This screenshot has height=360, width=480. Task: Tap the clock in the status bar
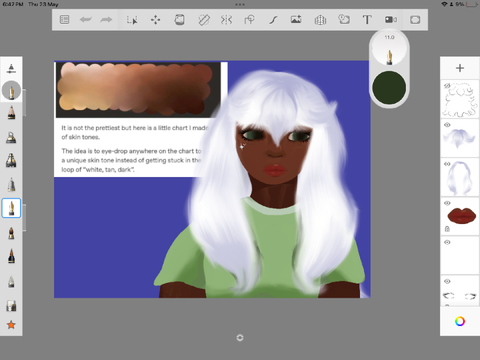pos(13,4)
